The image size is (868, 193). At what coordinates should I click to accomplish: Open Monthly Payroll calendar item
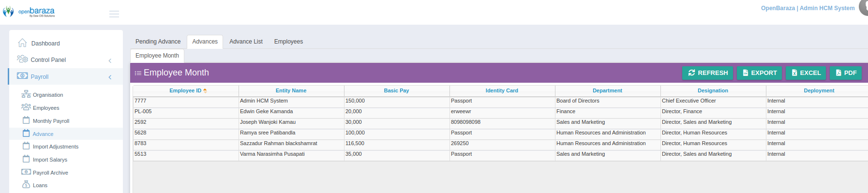click(x=51, y=121)
